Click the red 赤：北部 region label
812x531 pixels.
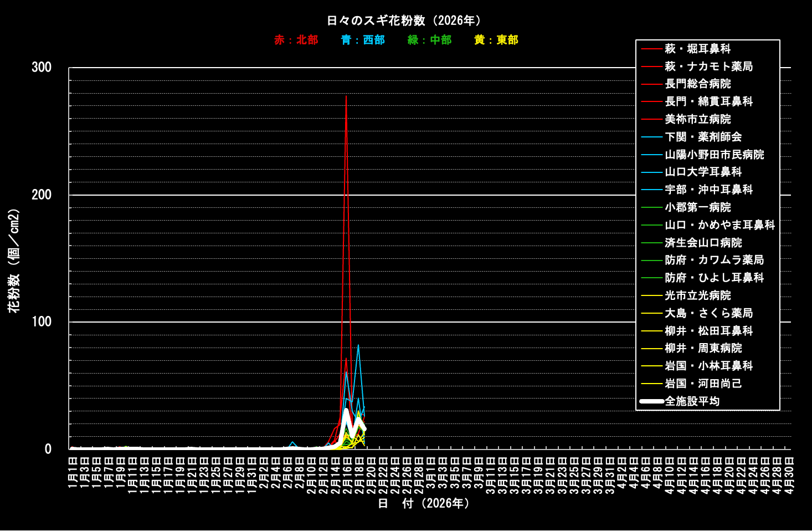(296, 40)
